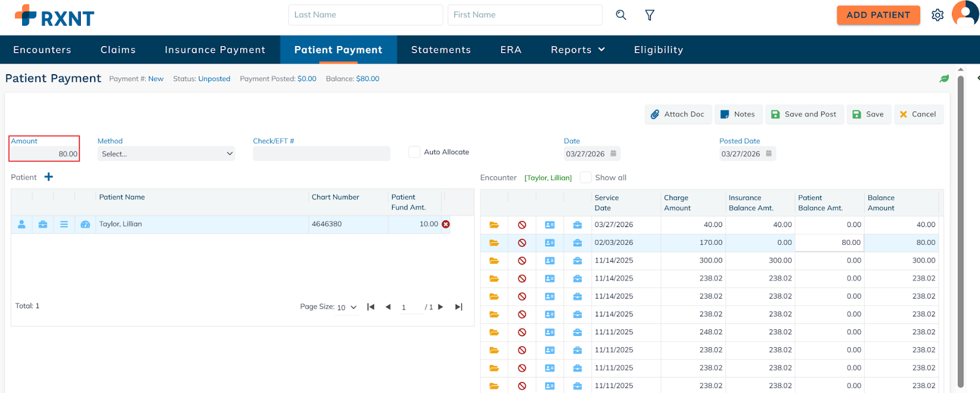Change the Page Size dropdown

(347, 307)
